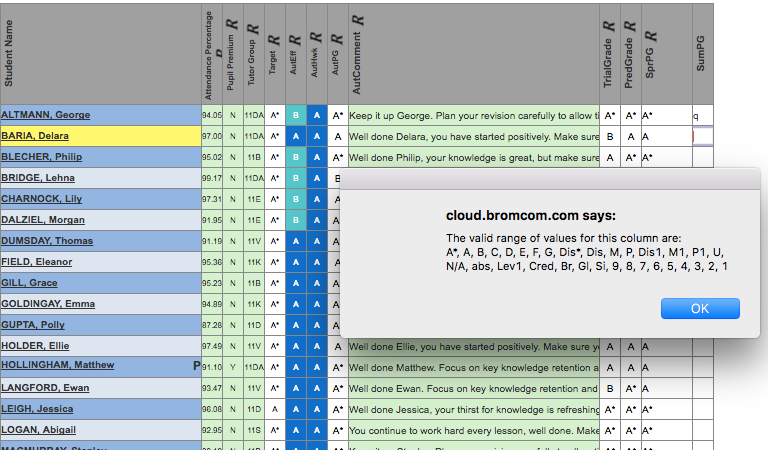Open student CHARNOCK, Lily link

pyautogui.click(x=42, y=199)
